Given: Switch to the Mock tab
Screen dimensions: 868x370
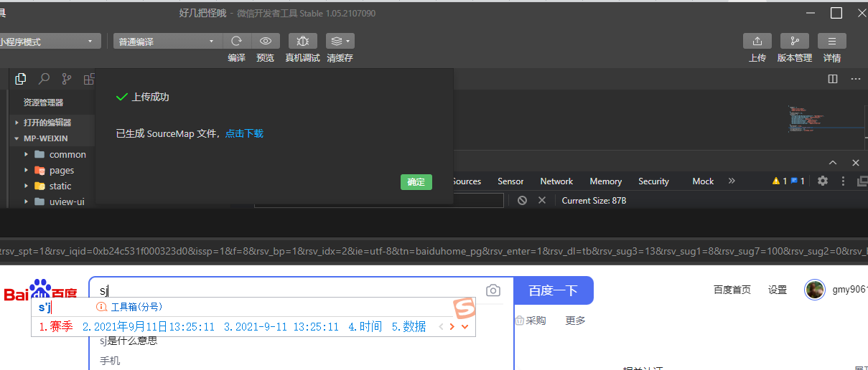Looking at the screenshot, I should [x=703, y=181].
